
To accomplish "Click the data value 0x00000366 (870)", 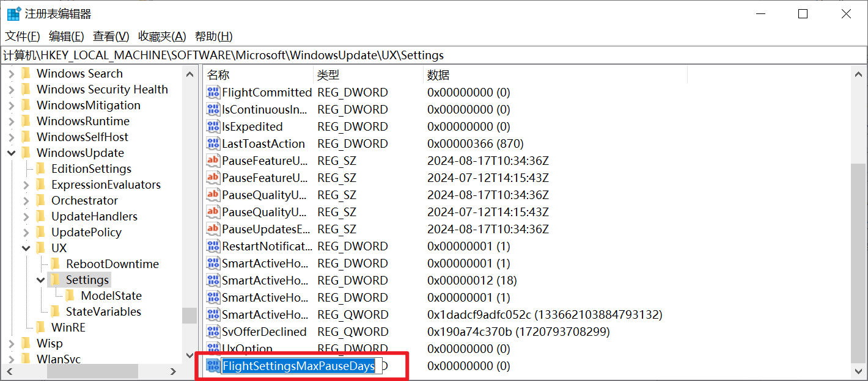I will point(476,143).
